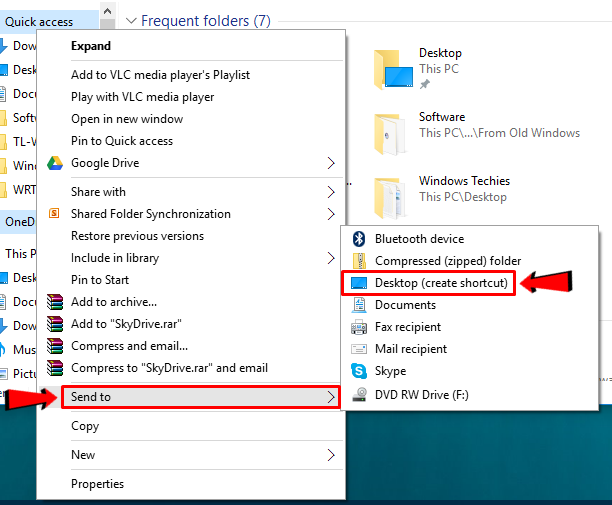This screenshot has height=505, width=612.
Task: Click the Compressed (zipped) folder icon
Action: [x=359, y=261]
